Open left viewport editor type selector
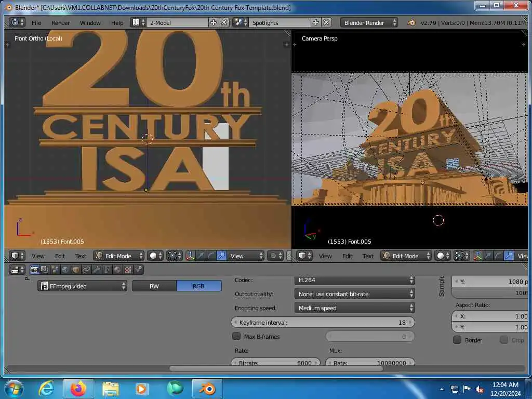The image size is (532, 399). pos(17,256)
